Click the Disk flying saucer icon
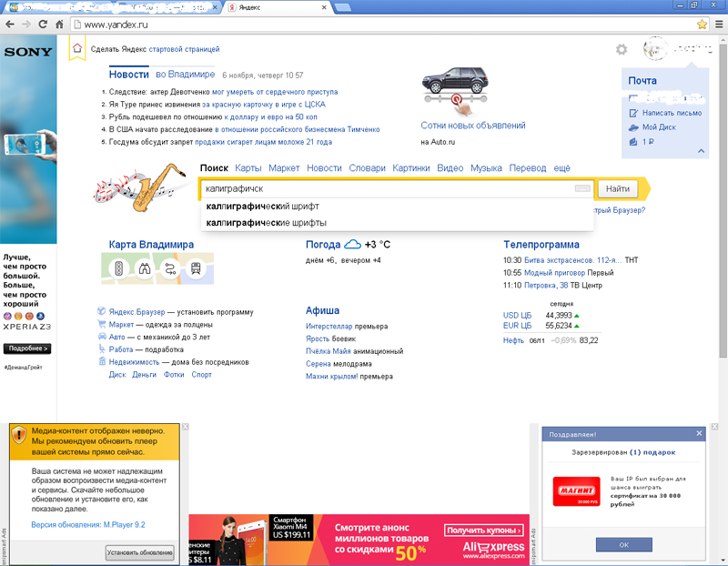Viewport: 728px width, 566px height. [633, 127]
